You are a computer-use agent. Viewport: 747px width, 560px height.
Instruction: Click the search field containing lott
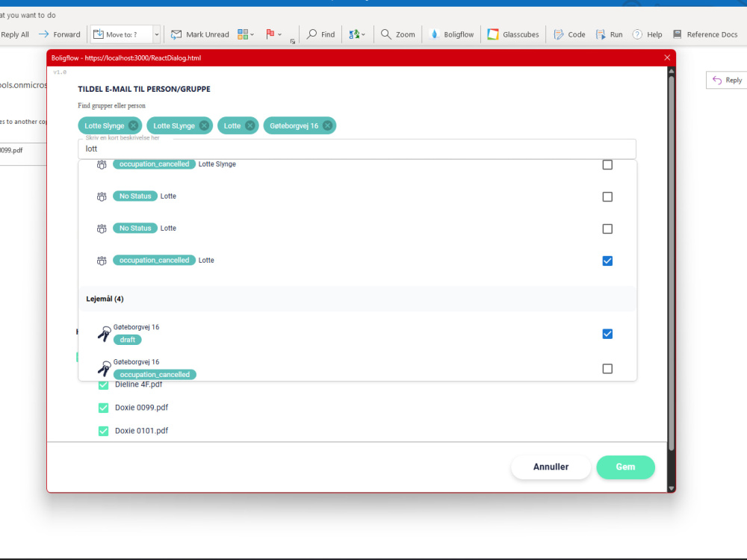click(x=357, y=149)
